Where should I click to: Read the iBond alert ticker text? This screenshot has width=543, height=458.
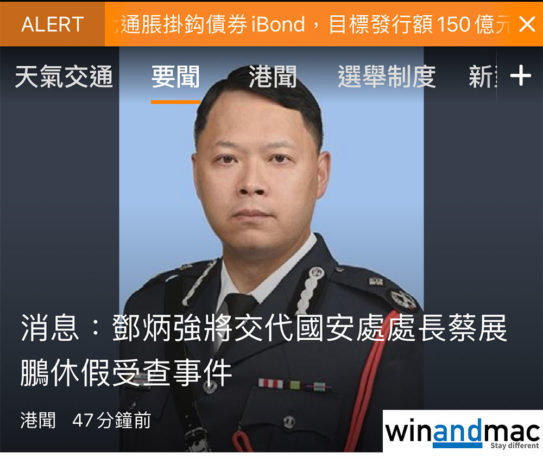tap(313, 25)
